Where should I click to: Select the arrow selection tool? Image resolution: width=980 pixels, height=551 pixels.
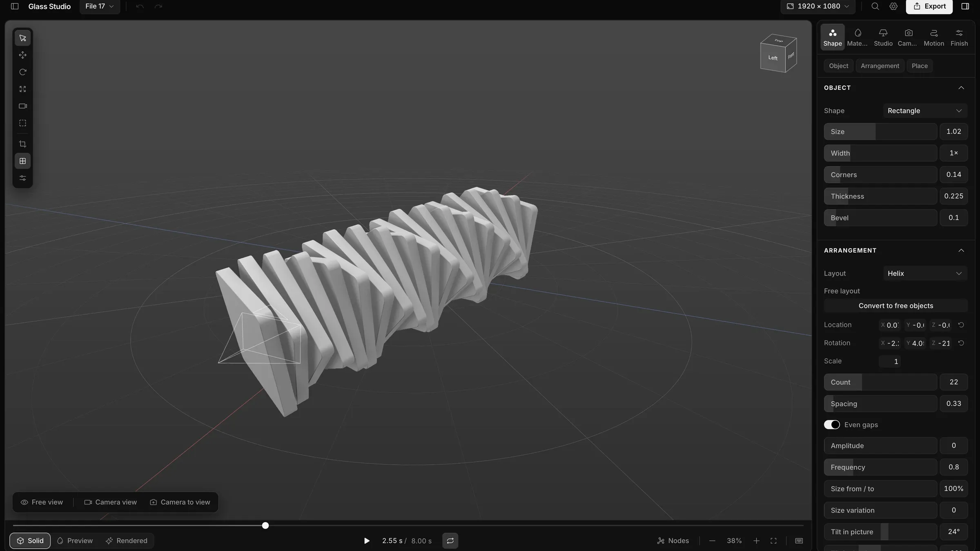(x=23, y=38)
